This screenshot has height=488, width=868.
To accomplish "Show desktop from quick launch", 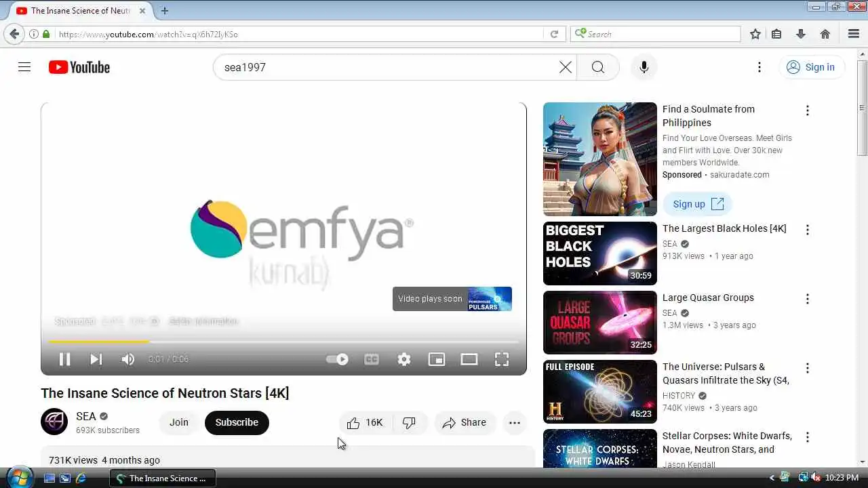I will 50,478.
